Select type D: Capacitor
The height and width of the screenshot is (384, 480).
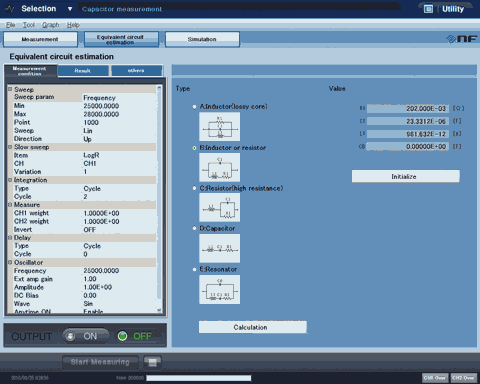click(194, 229)
